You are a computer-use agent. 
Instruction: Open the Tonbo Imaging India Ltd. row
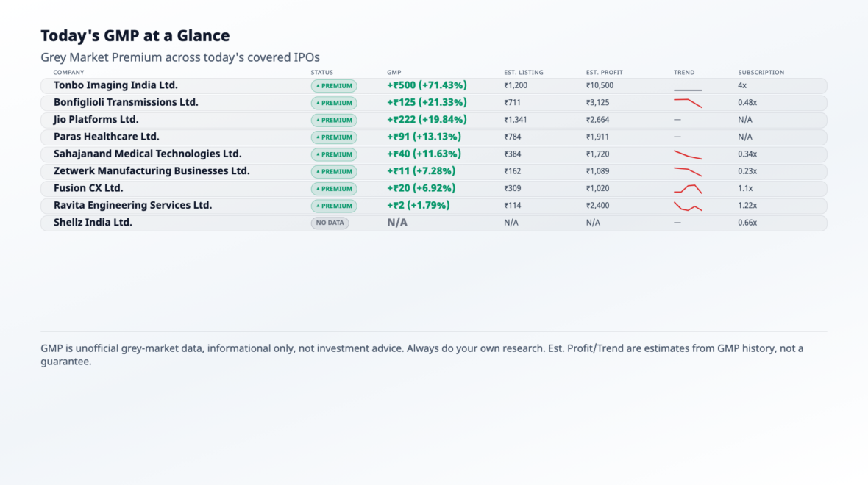pos(434,86)
